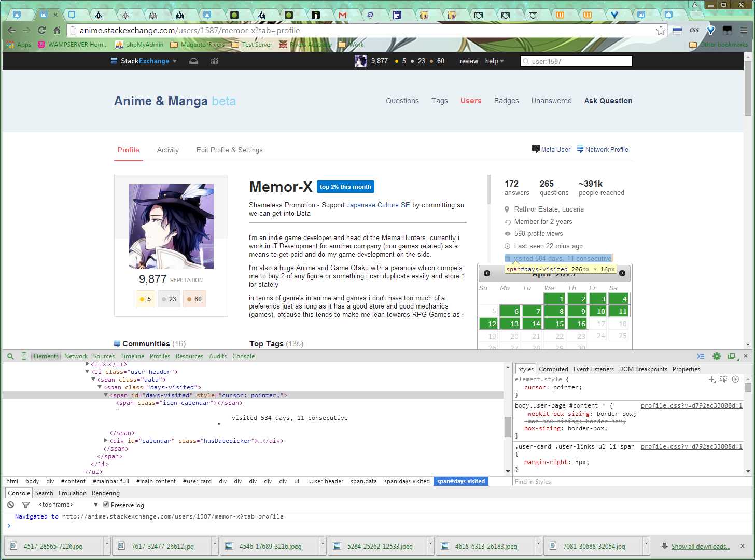Open Meta User link
The image size is (755, 560).
(x=551, y=149)
